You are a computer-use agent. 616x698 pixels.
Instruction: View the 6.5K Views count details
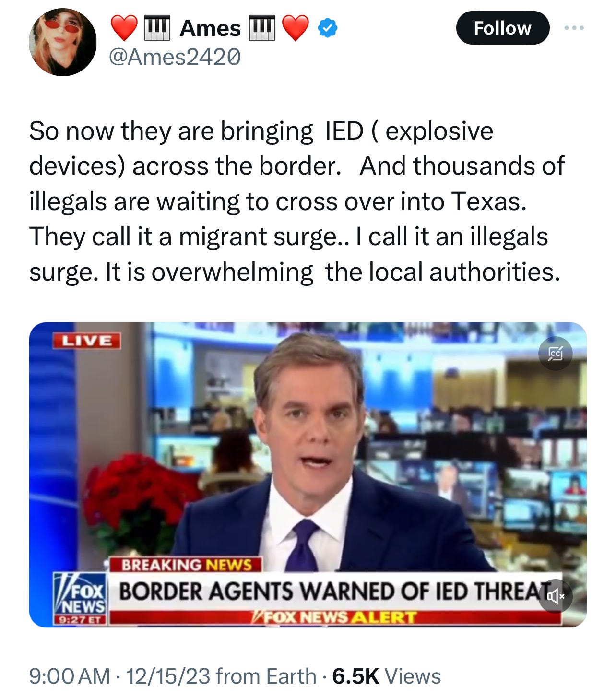pyautogui.click(x=386, y=676)
